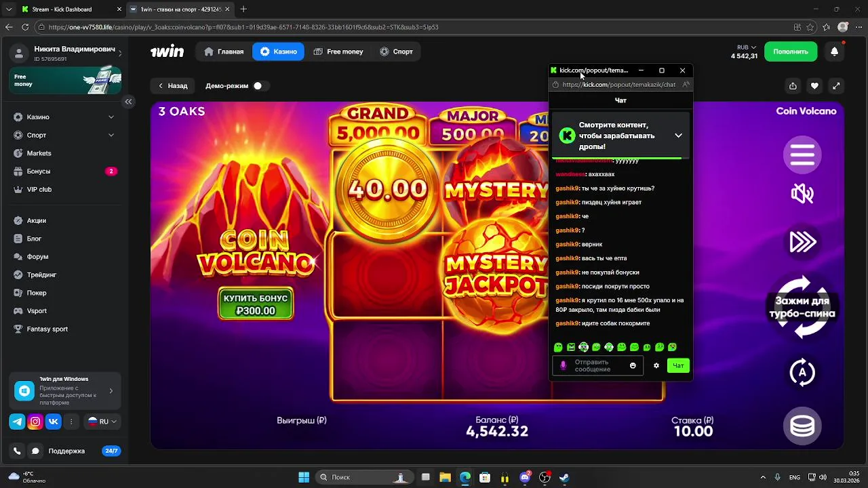This screenshot has width=868, height=488.
Task: Open Бонусы in the sidebar
Action: tap(64, 171)
